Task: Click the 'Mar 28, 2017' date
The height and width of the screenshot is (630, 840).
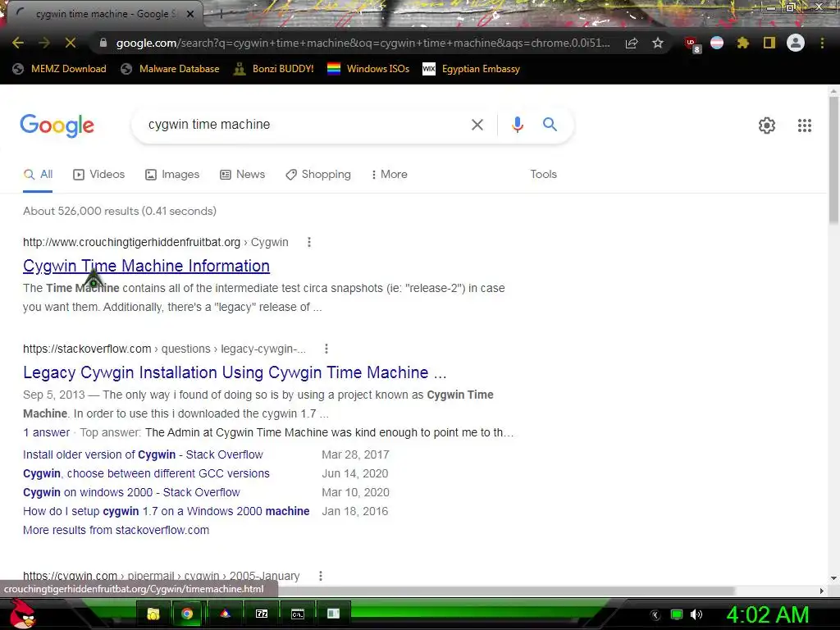Action: (355, 454)
